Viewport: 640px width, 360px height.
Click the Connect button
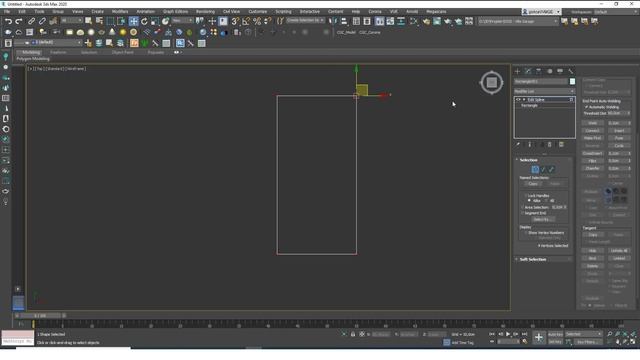point(593,131)
